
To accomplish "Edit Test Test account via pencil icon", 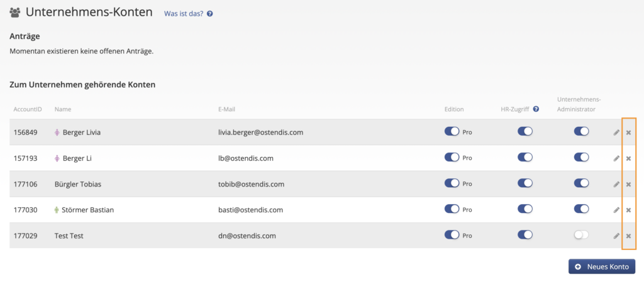I will pyautogui.click(x=616, y=236).
